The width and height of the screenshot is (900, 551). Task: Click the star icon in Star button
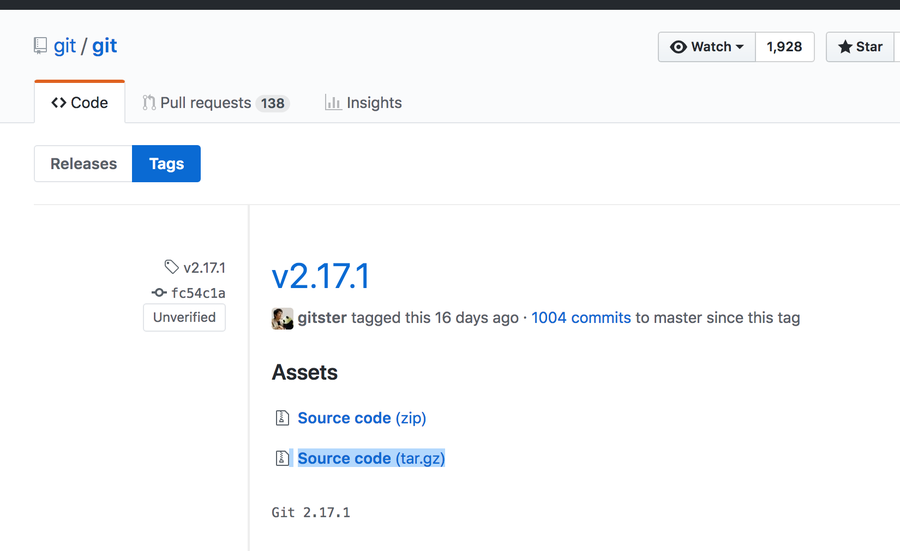(845, 46)
